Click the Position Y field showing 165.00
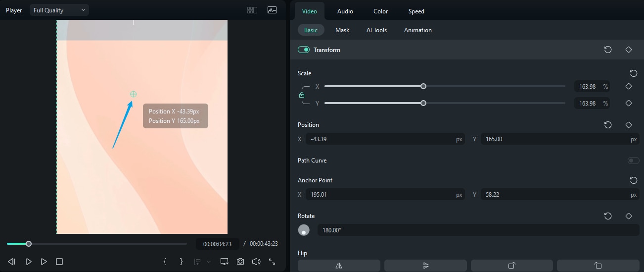 pos(559,139)
